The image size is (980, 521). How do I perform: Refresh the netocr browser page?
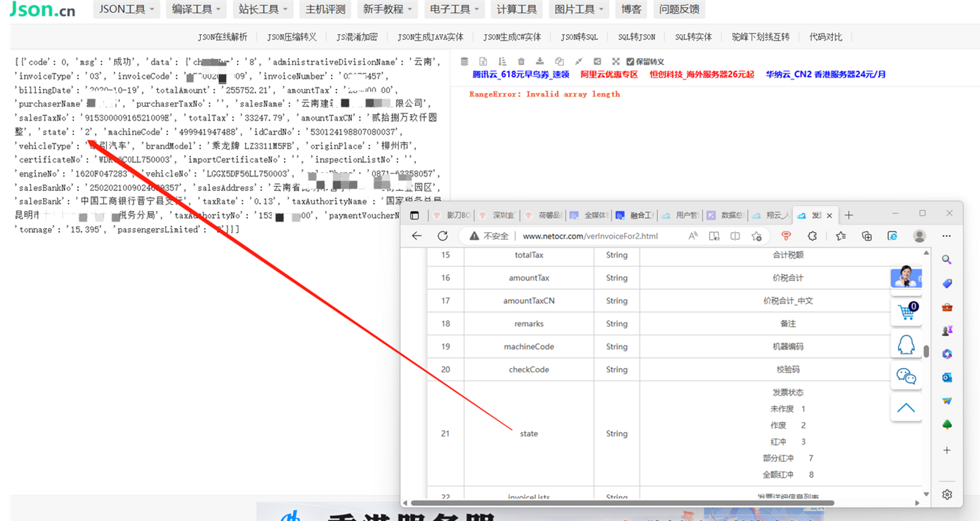[x=442, y=236]
